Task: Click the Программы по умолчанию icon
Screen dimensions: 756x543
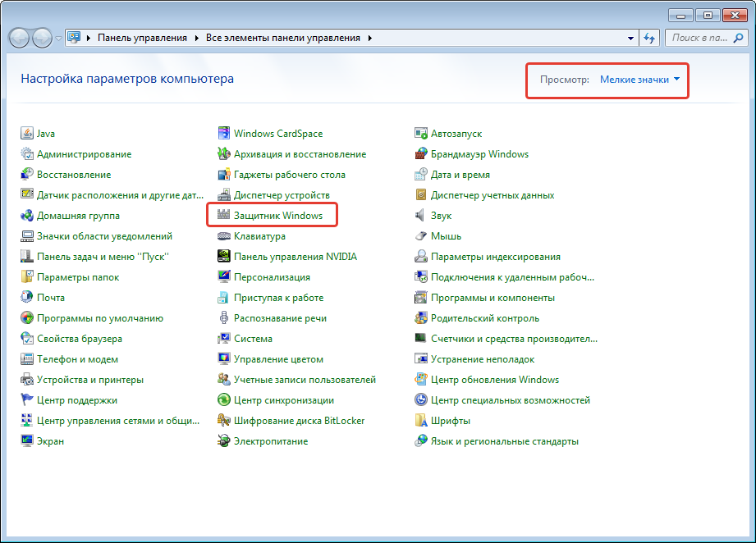Action: (x=27, y=318)
